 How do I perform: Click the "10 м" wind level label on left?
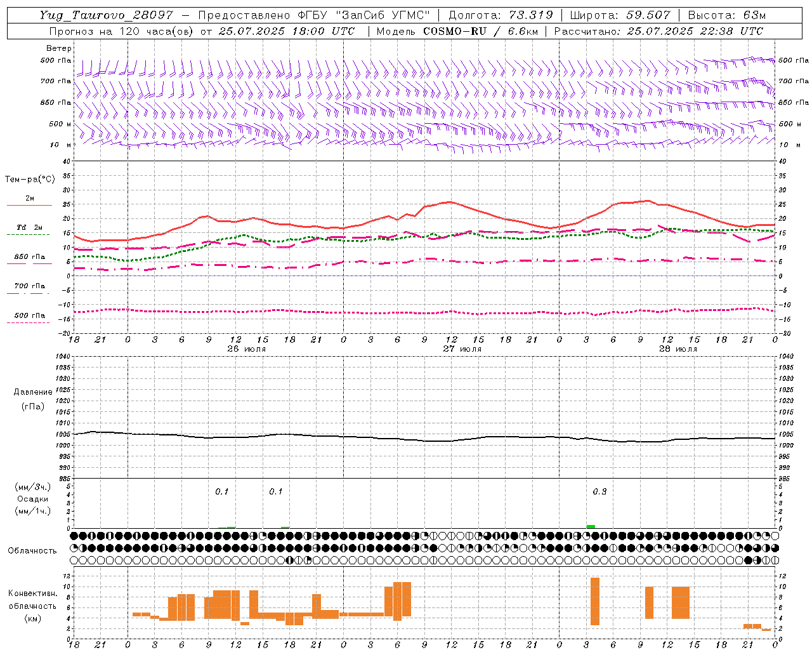click(61, 145)
